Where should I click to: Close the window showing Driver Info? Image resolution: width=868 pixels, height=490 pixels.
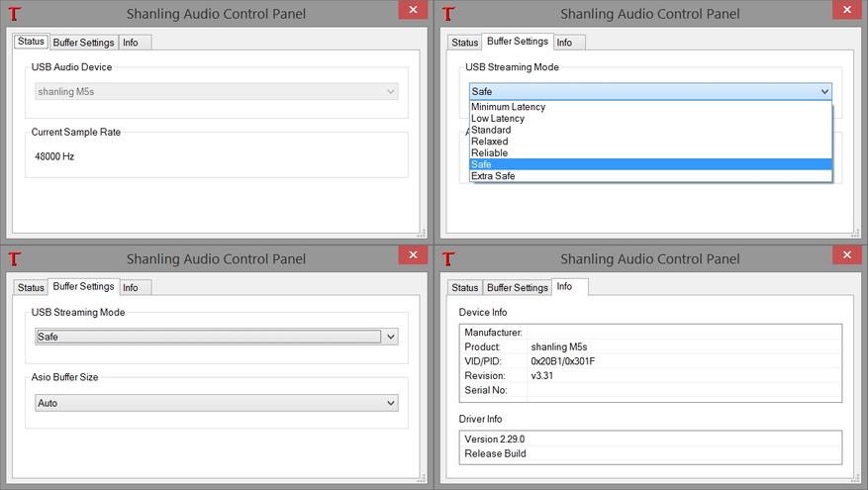pyautogui.click(x=846, y=255)
